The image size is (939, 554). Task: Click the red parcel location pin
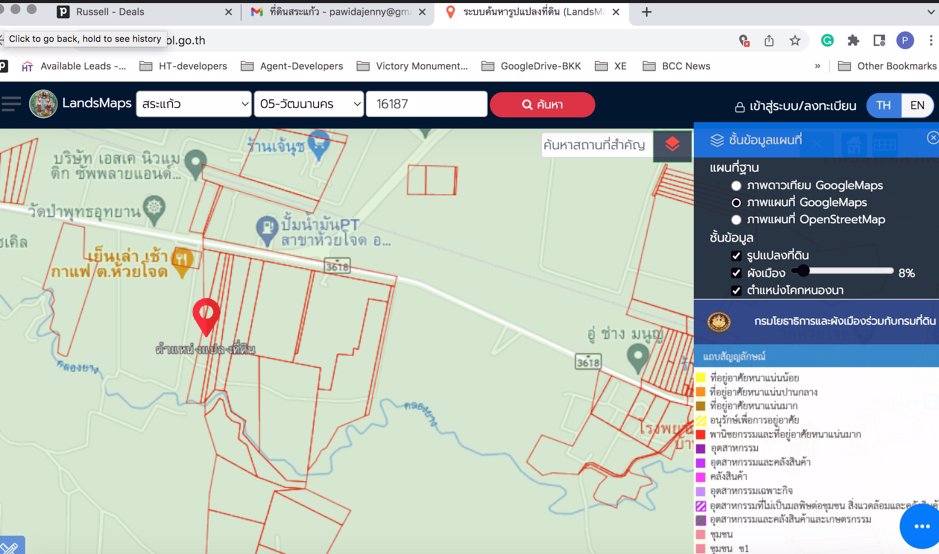[206, 315]
